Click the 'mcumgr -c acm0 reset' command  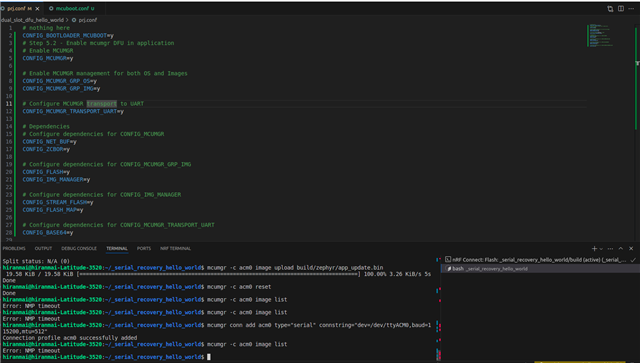[239, 287]
